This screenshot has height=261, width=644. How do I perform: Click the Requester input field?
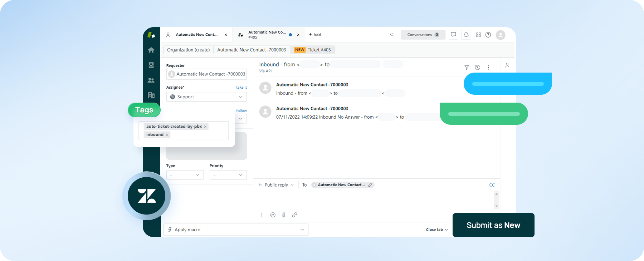point(206,74)
